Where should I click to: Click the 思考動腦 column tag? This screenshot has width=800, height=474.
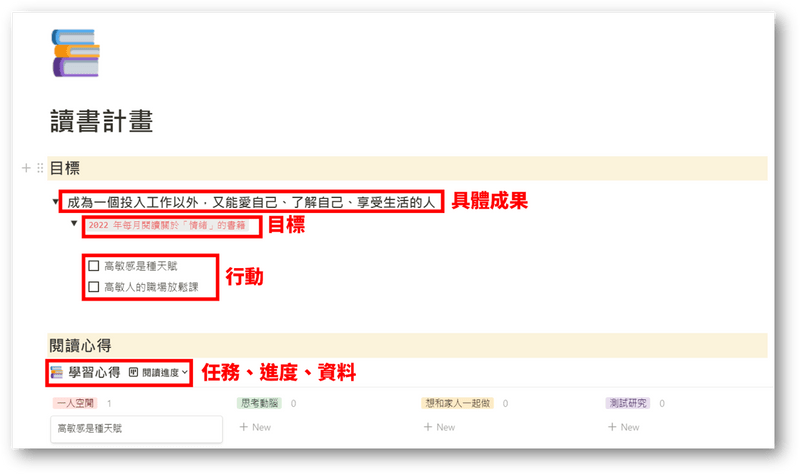[x=259, y=403]
